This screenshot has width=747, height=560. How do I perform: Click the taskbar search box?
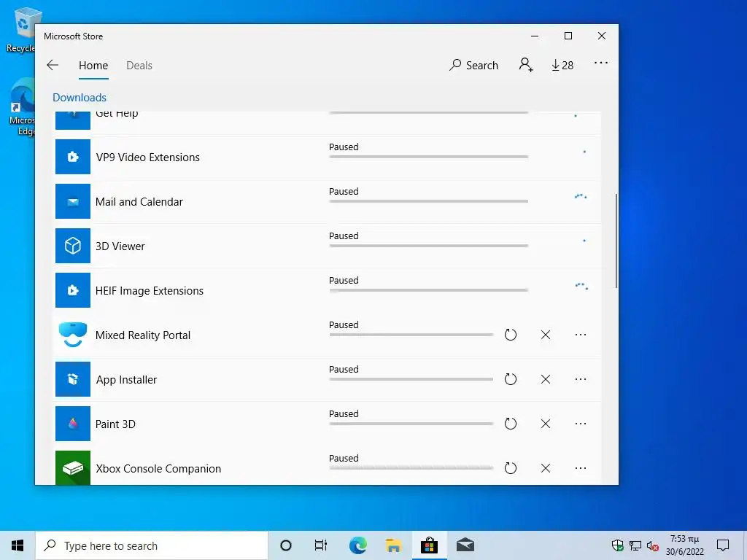click(x=152, y=545)
